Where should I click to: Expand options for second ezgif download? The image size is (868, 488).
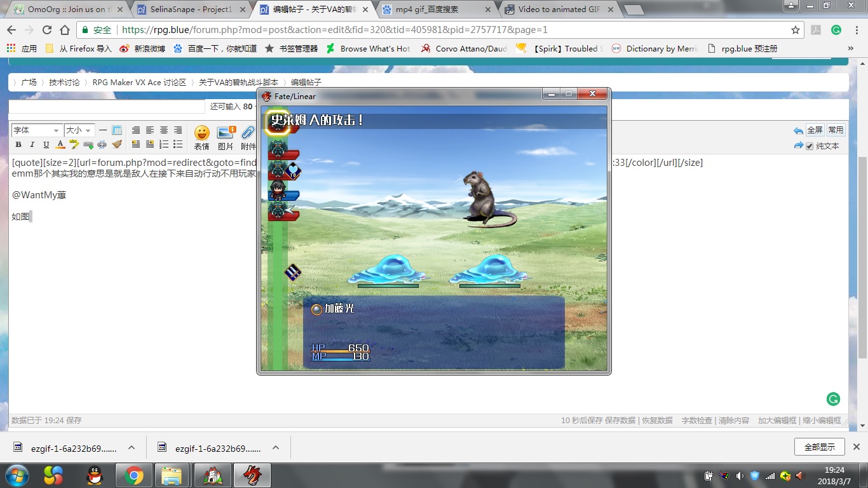(x=276, y=447)
